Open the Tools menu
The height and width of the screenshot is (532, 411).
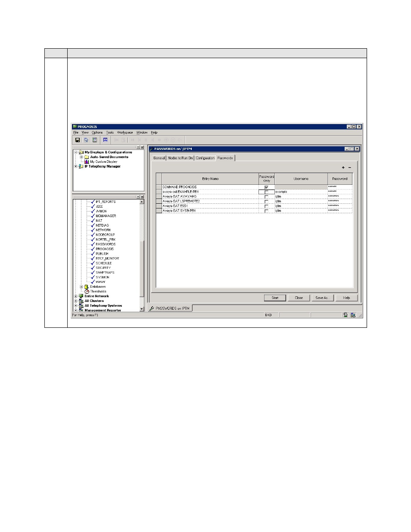coord(110,132)
